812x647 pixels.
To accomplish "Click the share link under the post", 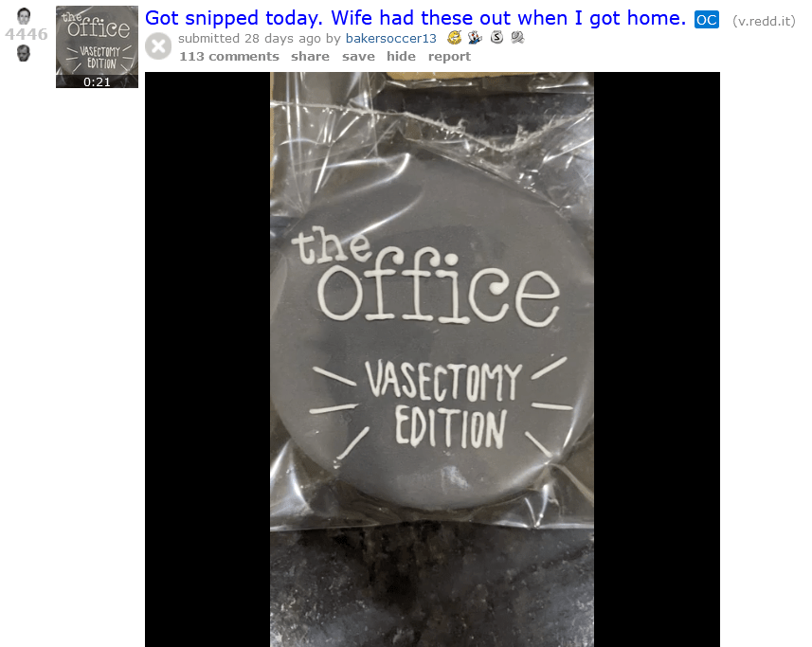I will (310, 57).
